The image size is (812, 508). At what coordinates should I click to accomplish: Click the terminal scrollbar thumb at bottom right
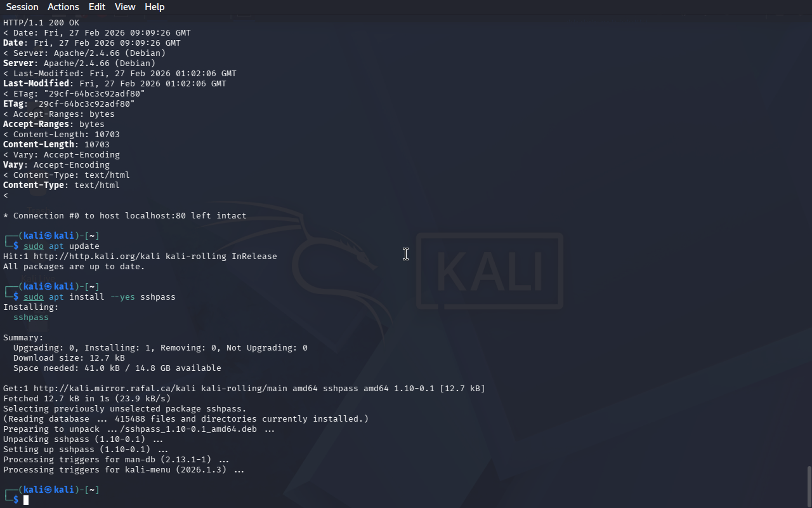tap(809, 486)
